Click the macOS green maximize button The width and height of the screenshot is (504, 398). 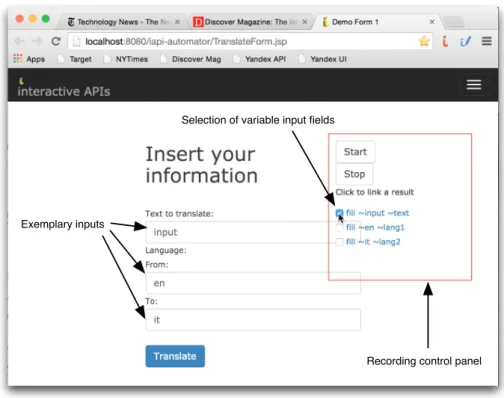[x=46, y=19]
